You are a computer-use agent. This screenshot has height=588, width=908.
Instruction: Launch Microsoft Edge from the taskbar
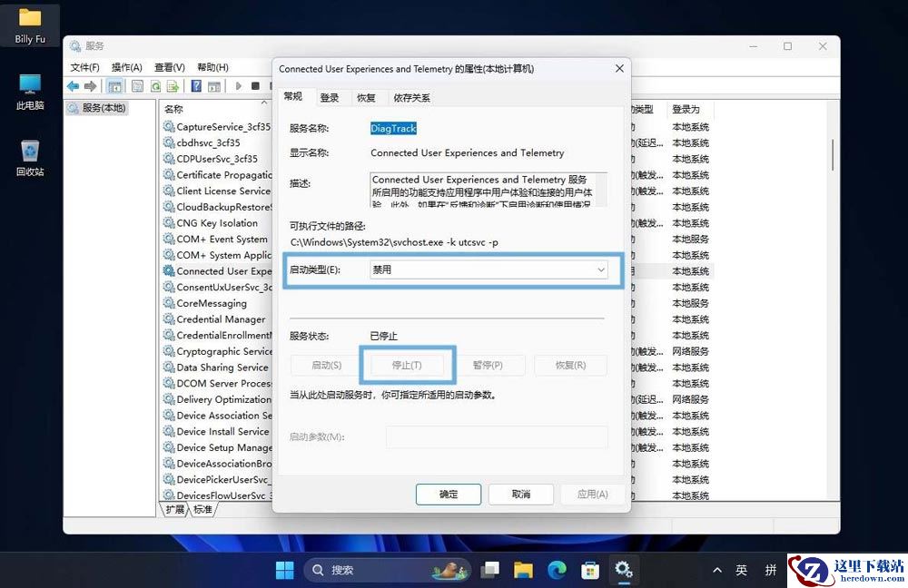click(558, 570)
